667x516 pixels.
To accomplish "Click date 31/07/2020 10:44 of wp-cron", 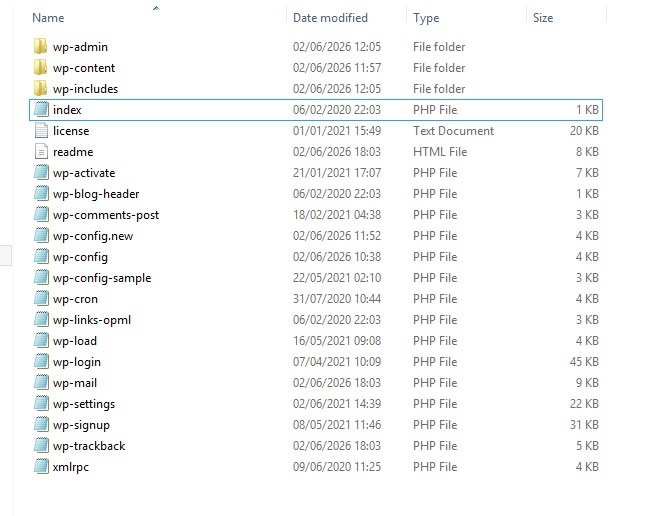I will pyautogui.click(x=337, y=299).
